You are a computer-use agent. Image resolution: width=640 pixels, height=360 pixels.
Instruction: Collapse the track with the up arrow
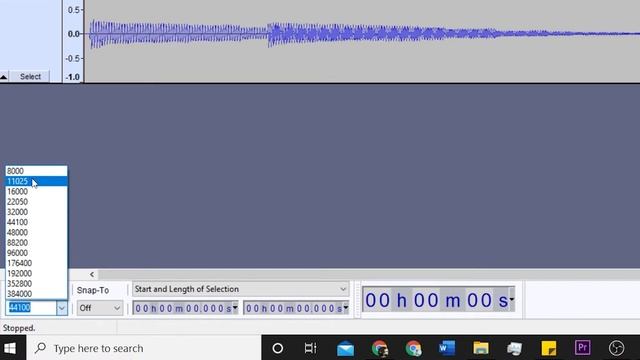pyautogui.click(x=4, y=76)
